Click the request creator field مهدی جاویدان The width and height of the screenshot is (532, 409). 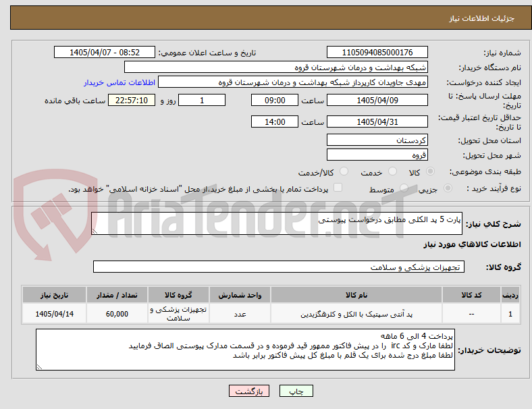point(293,82)
